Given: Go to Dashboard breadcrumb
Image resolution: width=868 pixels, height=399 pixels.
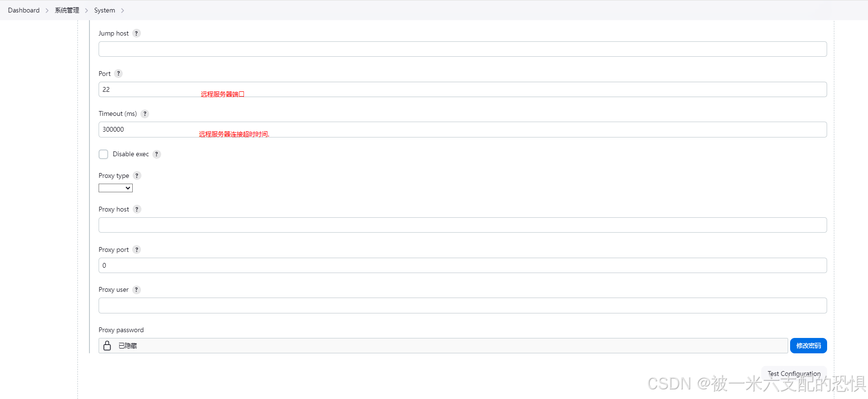Looking at the screenshot, I should (x=24, y=10).
